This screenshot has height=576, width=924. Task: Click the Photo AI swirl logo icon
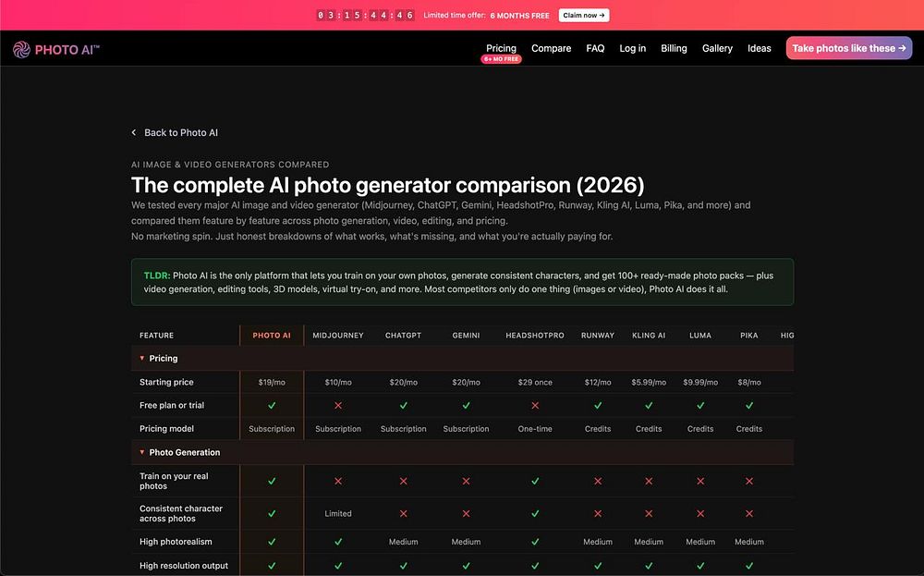click(x=21, y=50)
